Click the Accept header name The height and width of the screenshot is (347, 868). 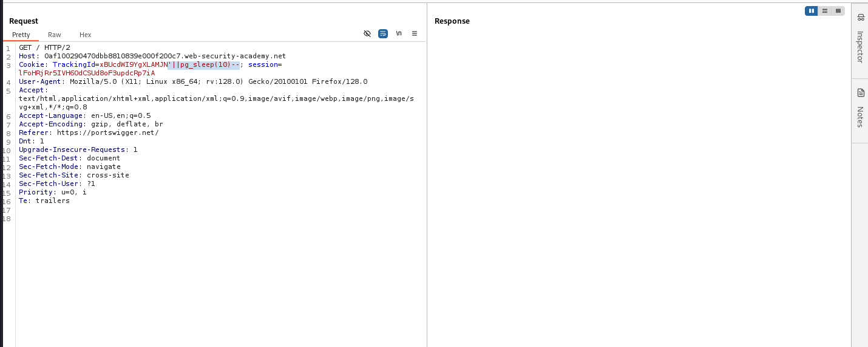coord(32,90)
